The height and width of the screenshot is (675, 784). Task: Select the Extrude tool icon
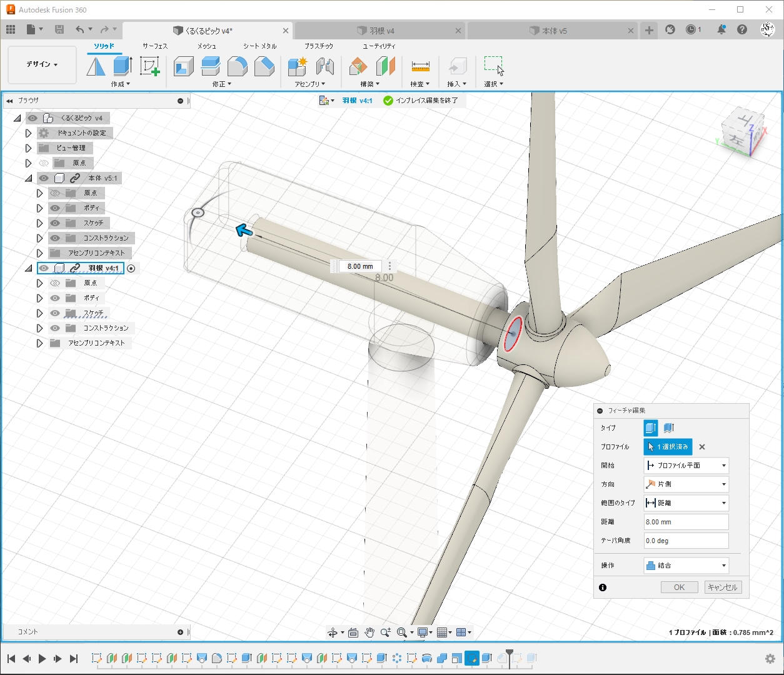tap(123, 66)
